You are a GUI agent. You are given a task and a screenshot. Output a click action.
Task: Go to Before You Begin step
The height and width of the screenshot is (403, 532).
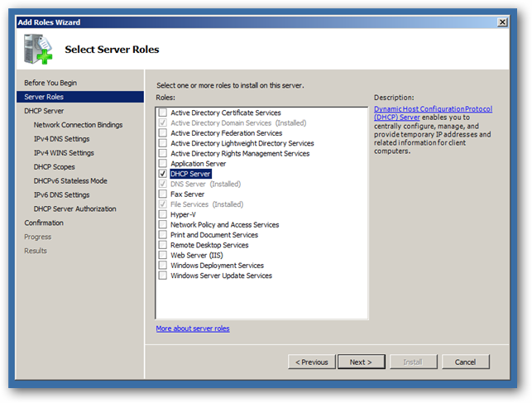click(50, 83)
